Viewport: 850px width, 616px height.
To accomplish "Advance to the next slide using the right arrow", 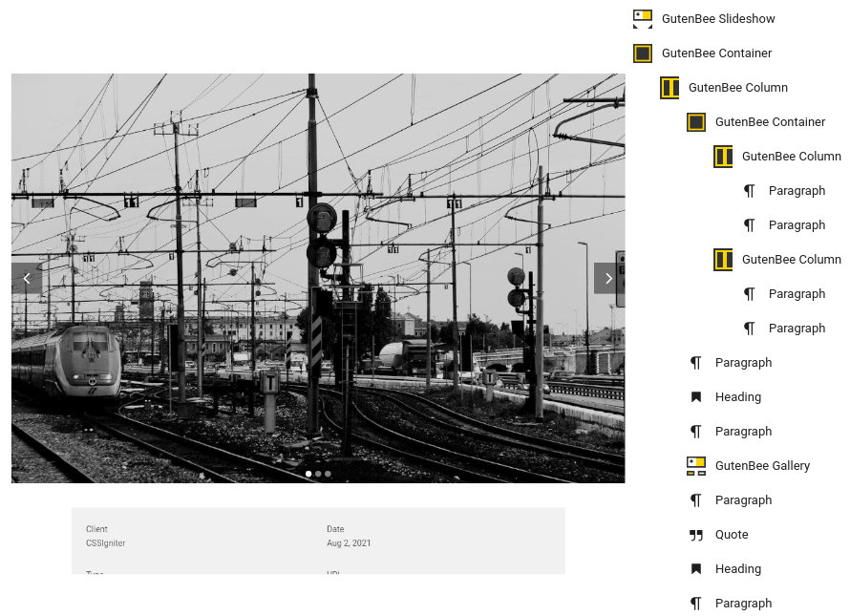I will pyautogui.click(x=608, y=278).
